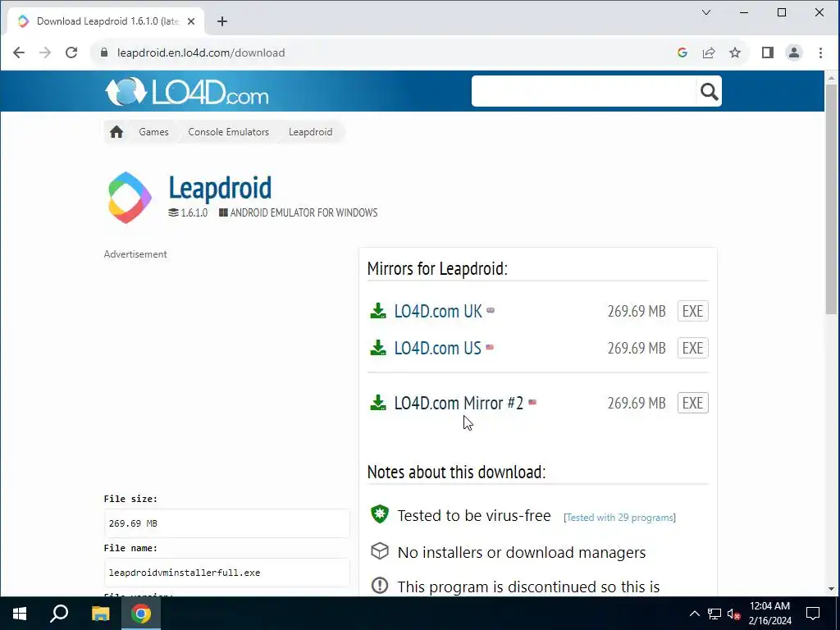840x630 pixels.
Task: Click the Leapdroid app logo
Action: click(x=129, y=197)
